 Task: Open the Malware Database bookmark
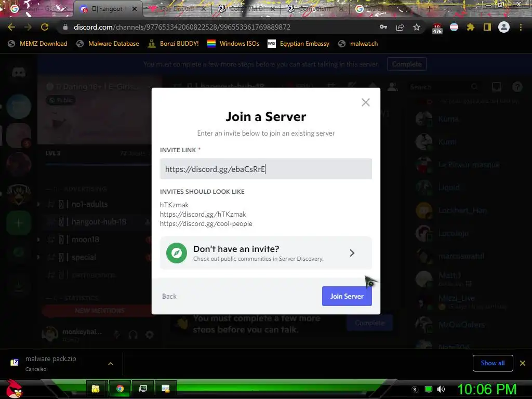pos(108,44)
